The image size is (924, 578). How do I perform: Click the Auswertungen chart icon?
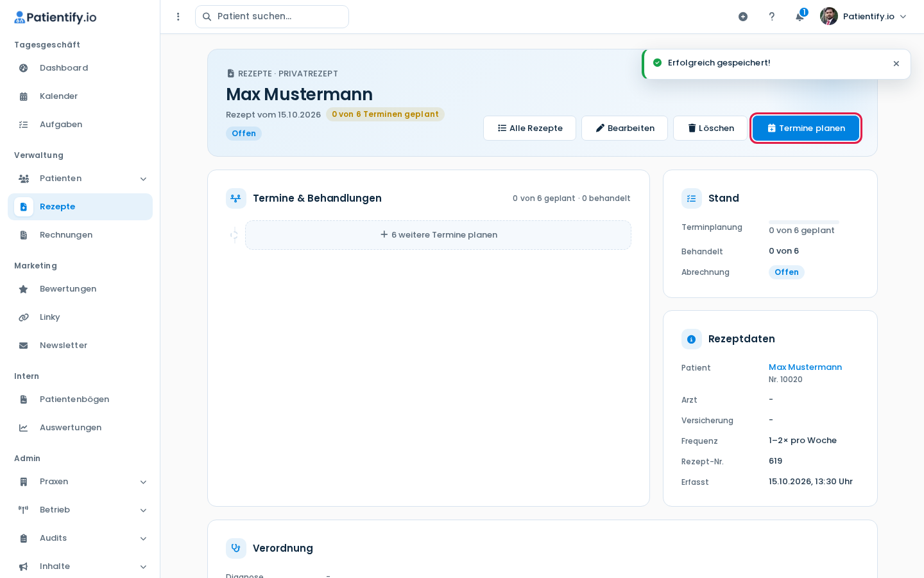[24, 428]
